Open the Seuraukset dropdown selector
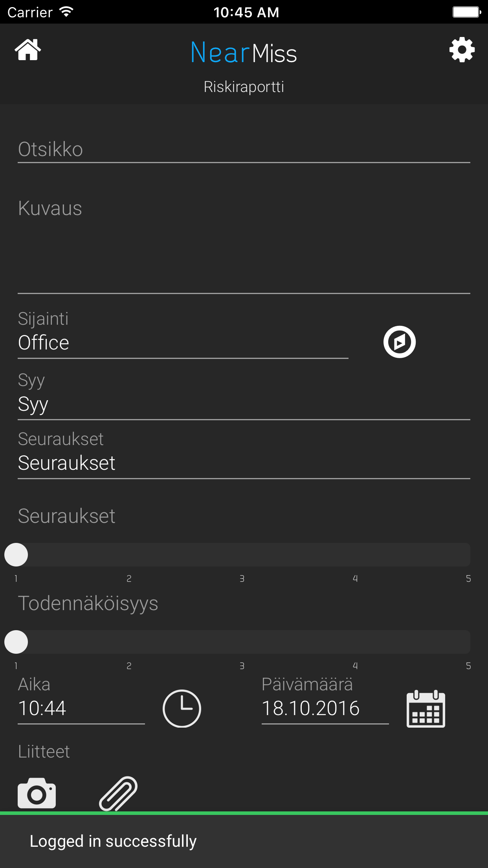488x868 pixels. [244, 463]
